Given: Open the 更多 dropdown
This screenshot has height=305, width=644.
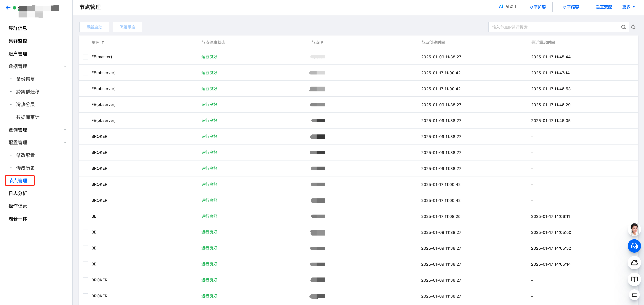Looking at the screenshot, I should point(629,7).
